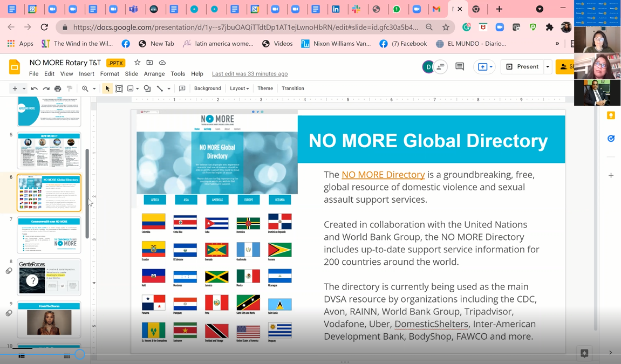Open the Arrange menu

pyautogui.click(x=154, y=74)
